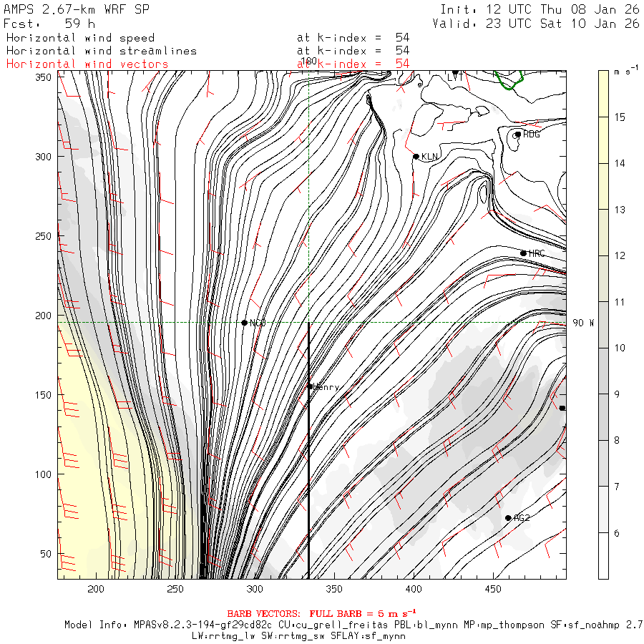Click 'AMPS 2.67-km WRF SP' title
This screenshot has width=644, height=644.
(x=77, y=9)
